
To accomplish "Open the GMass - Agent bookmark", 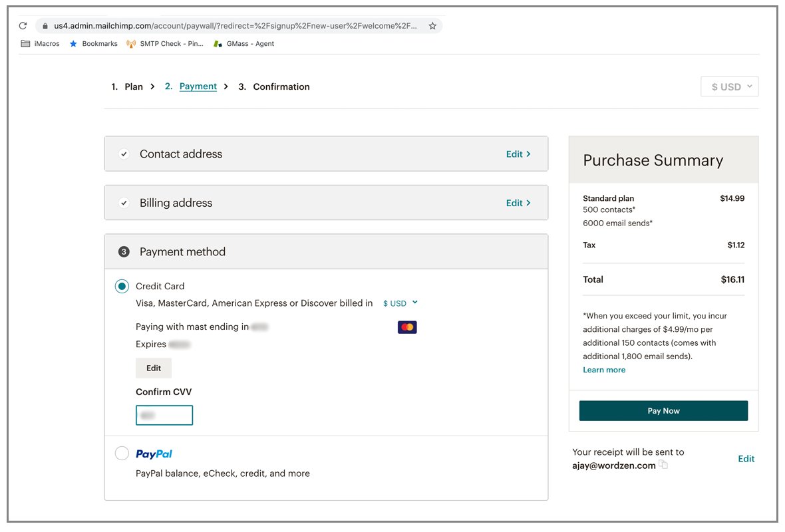I will coord(243,43).
